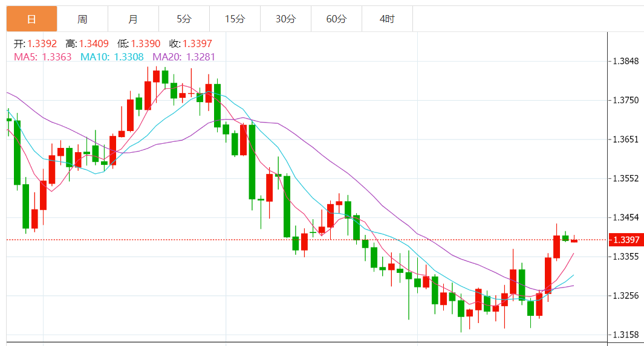Click the 收 closing price value

197,43
